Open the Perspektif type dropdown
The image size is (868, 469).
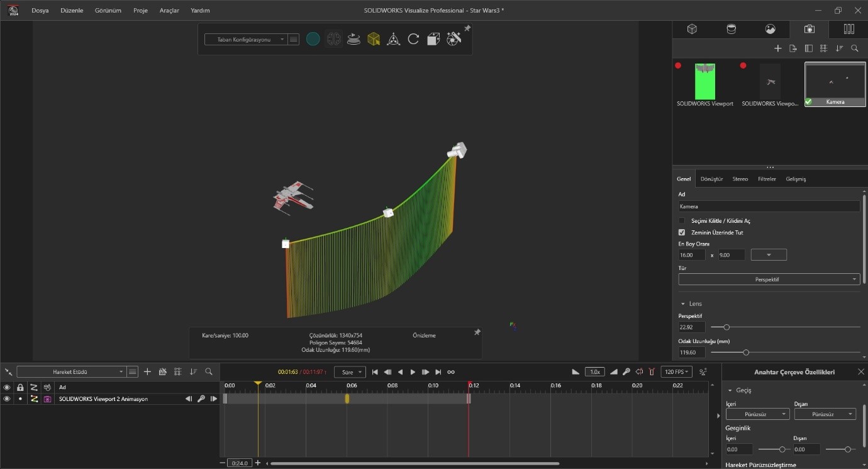tap(769, 279)
